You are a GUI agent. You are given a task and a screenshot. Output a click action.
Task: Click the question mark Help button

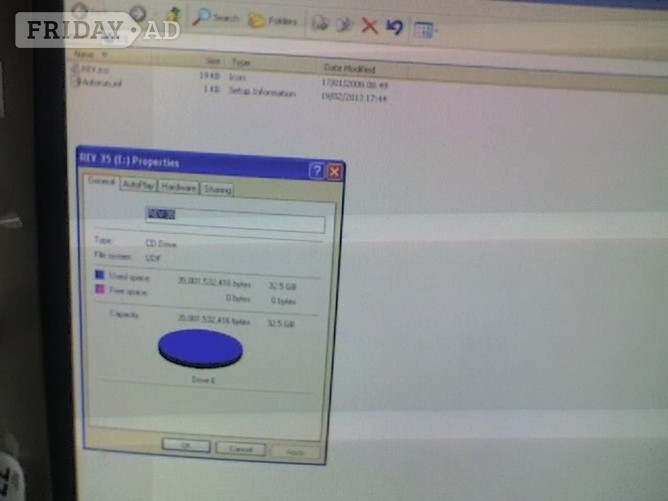(x=316, y=171)
